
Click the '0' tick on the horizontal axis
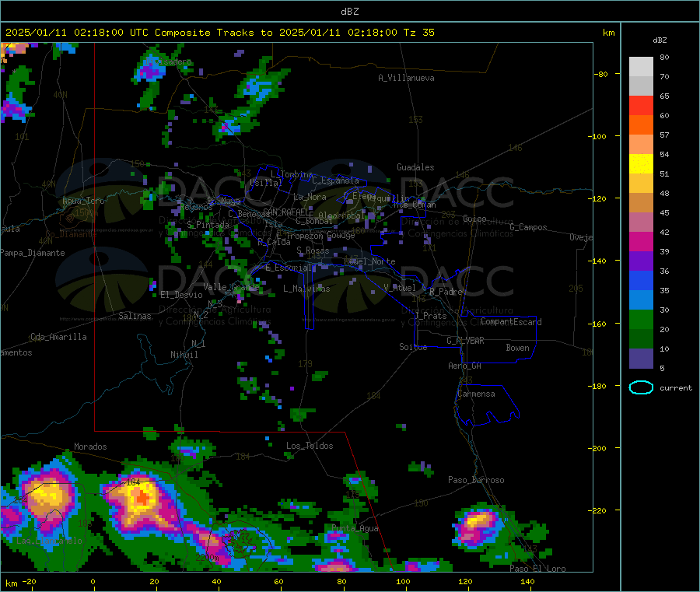93,581
